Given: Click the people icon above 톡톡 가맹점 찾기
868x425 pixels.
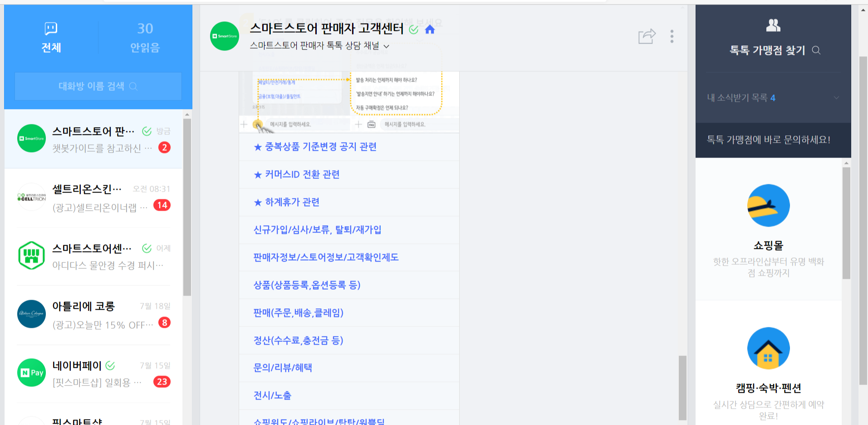Looking at the screenshot, I should 773,25.
